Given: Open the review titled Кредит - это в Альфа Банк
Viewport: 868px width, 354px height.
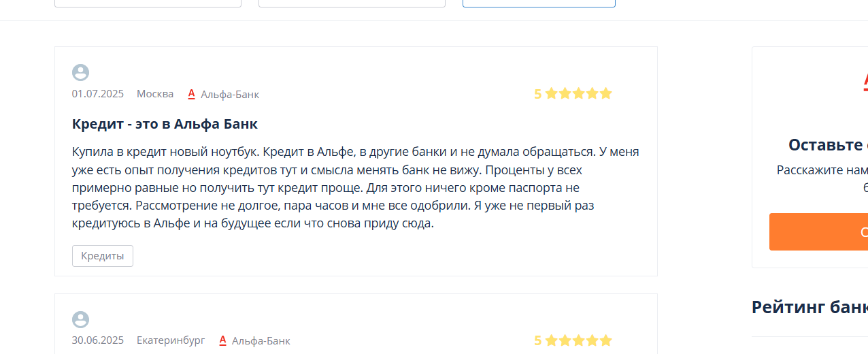Looking at the screenshot, I should click(165, 124).
